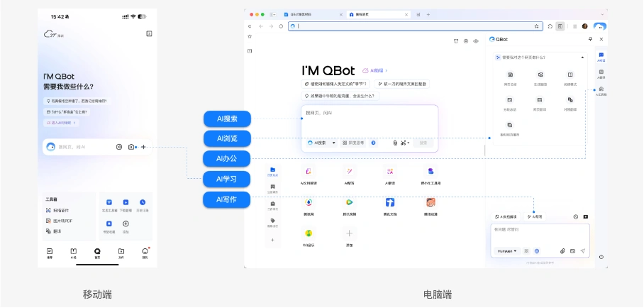The image size is (644, 308).
Task: Click the add shortcut plus tile
Action: (349, 233)
